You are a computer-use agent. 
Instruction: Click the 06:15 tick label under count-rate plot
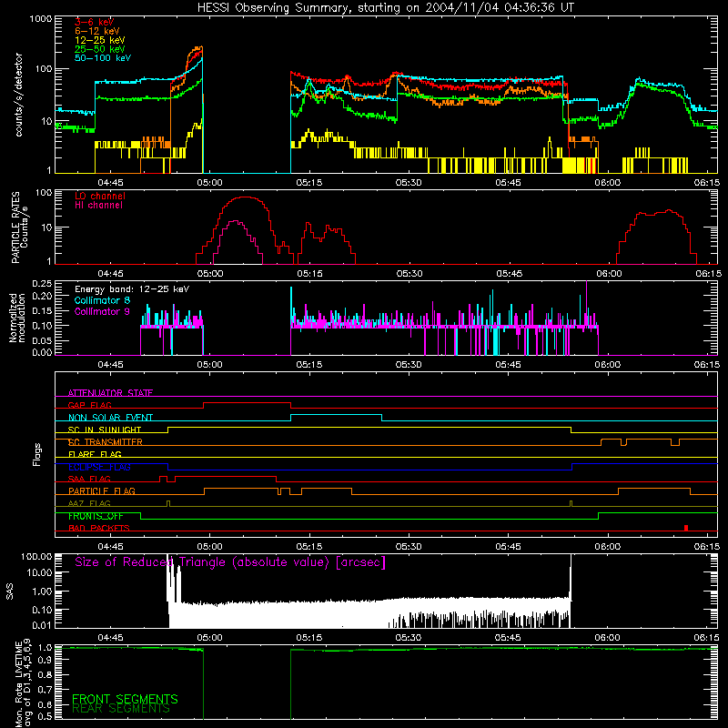coord(707,183)
